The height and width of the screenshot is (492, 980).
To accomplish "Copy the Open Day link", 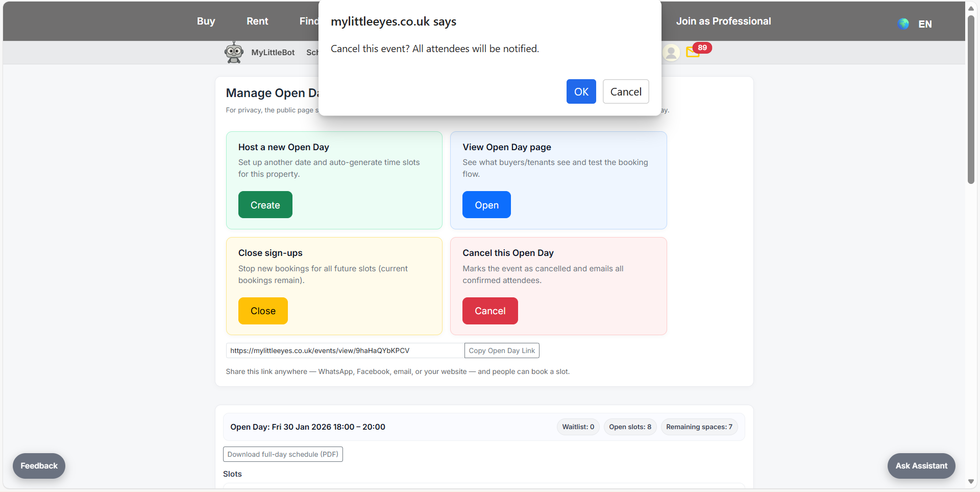I will tap(501, 350).
